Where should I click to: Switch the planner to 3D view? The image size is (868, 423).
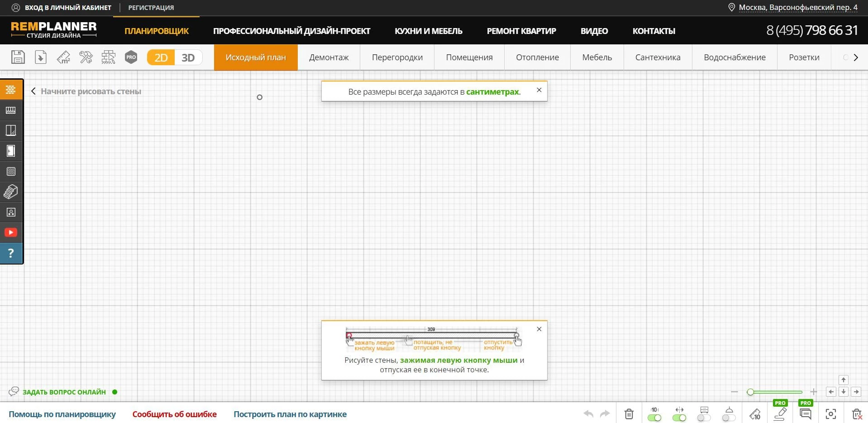click(188, 57)
